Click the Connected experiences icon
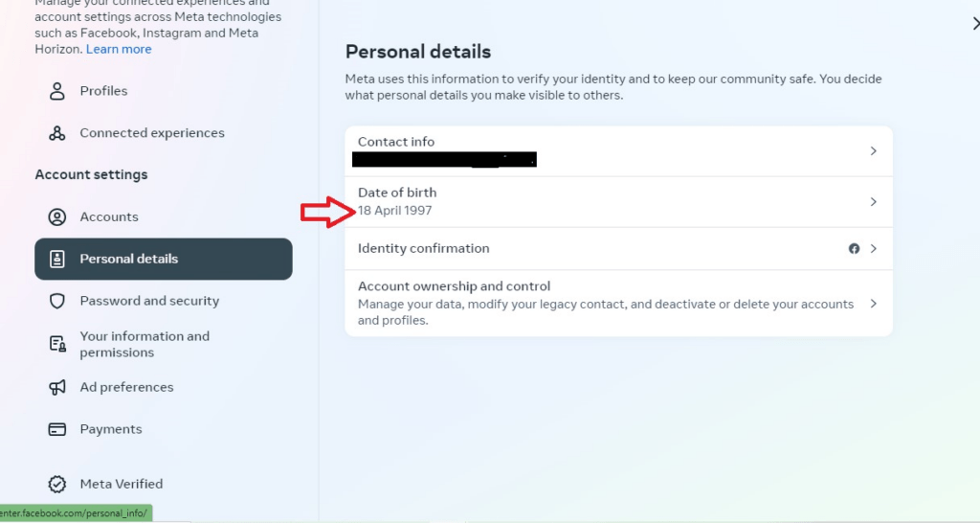Viewport: 980px width, 523px height. tap(56, 133)
